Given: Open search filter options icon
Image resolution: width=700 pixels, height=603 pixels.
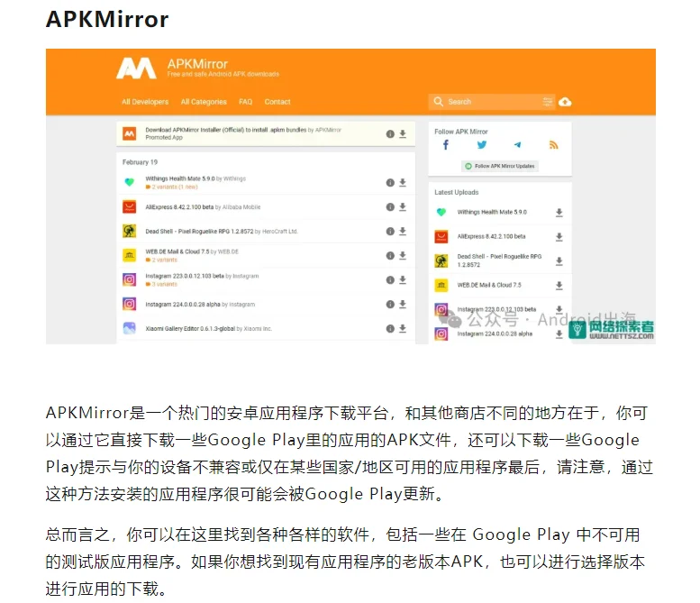Looking at the screenshot, I should click(x=548, y=102).
